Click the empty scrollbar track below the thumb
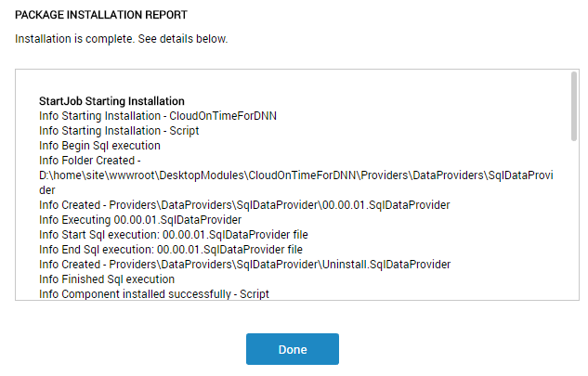Image resolution: width=588 pixels, height=376 pixels. (x=573, y=223)
